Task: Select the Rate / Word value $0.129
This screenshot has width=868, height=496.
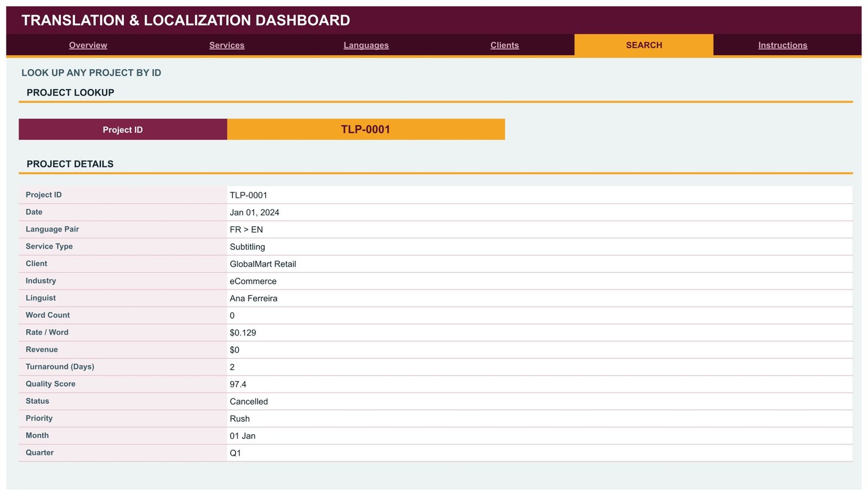Action: 243,333
